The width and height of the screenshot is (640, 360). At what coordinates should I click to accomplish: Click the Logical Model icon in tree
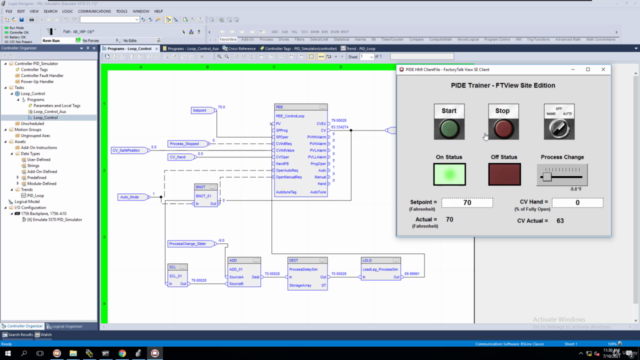[x=11, y=202]
